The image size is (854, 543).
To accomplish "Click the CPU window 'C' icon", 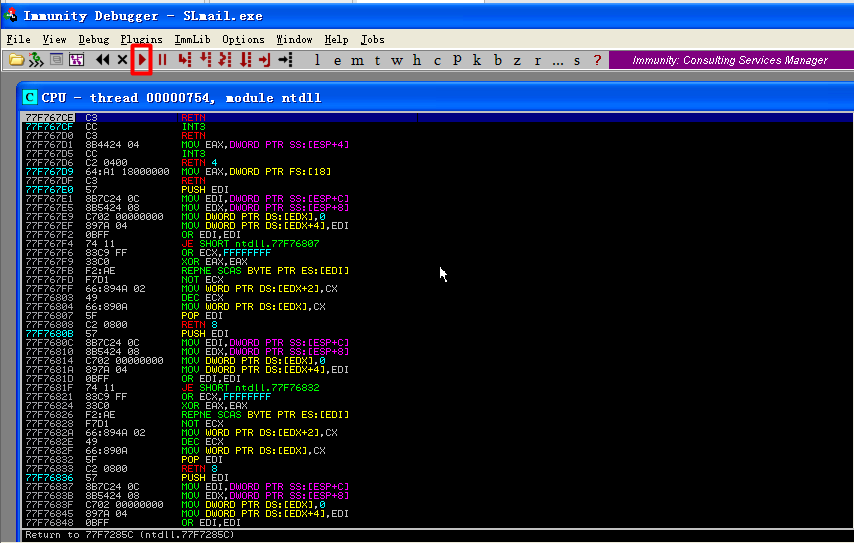I will coord(29,97).
